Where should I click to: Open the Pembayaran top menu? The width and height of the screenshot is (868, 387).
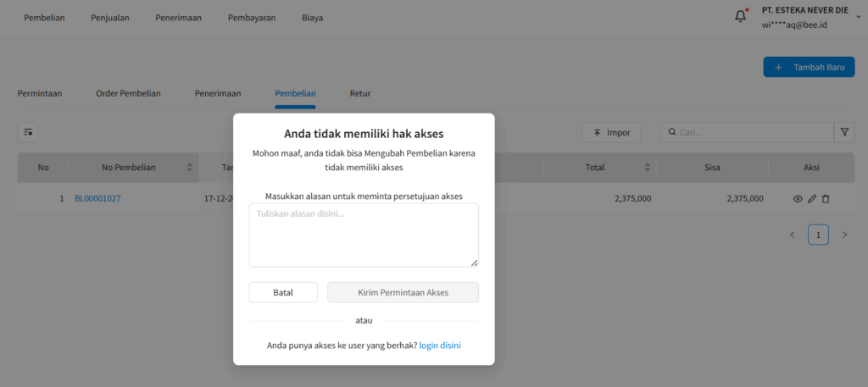tap(252, 18)
